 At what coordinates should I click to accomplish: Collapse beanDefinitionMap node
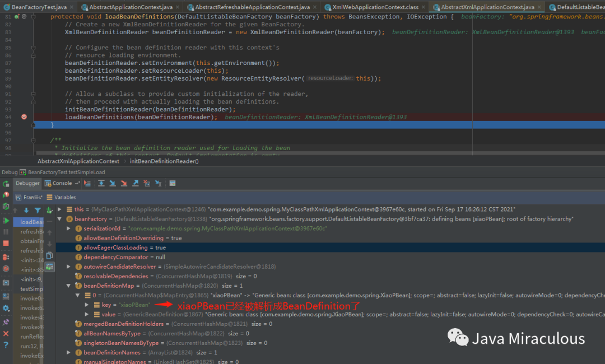coord(69,286)
